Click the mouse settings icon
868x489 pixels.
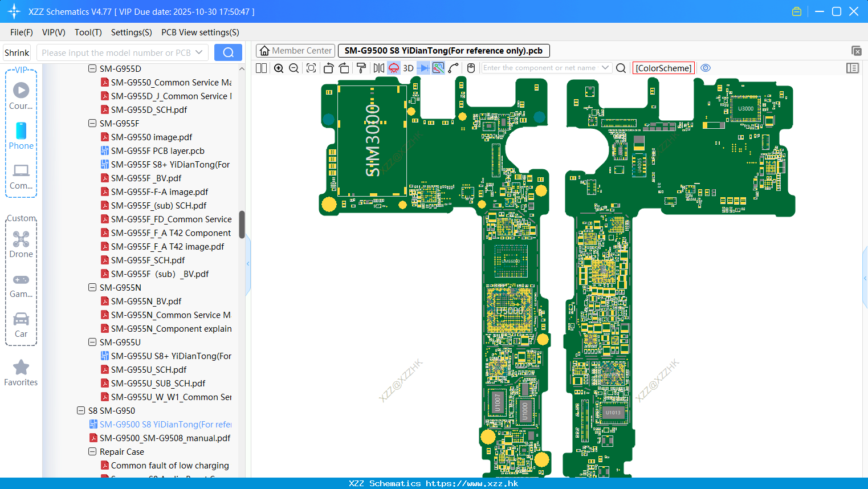click(471, 68)
